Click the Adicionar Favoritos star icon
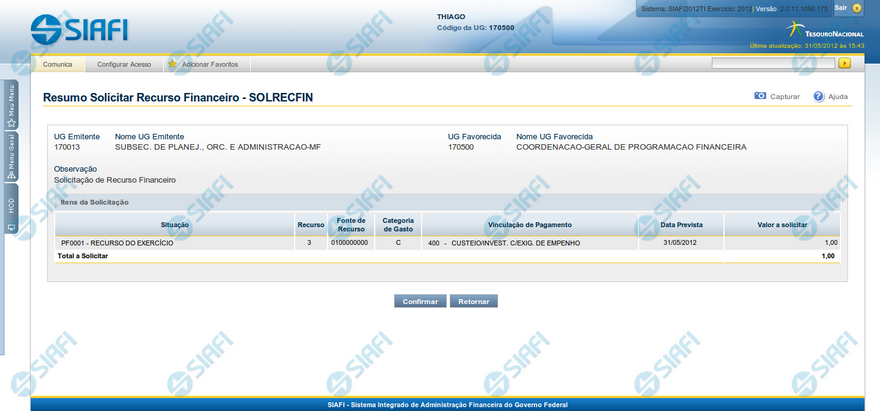Viewport: 880px width, 411px height. tap(173, 64)
